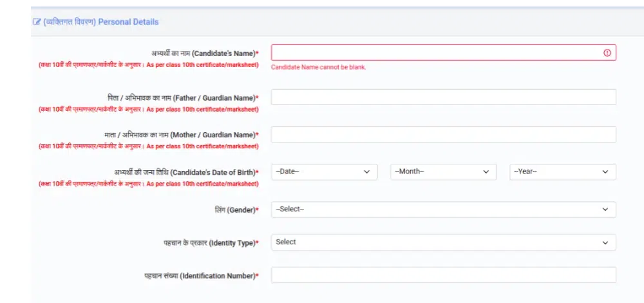The width and height of the screenshot is (644, 303).
Task: Click the Father / Guardian Name label
Action: (184, 97)
